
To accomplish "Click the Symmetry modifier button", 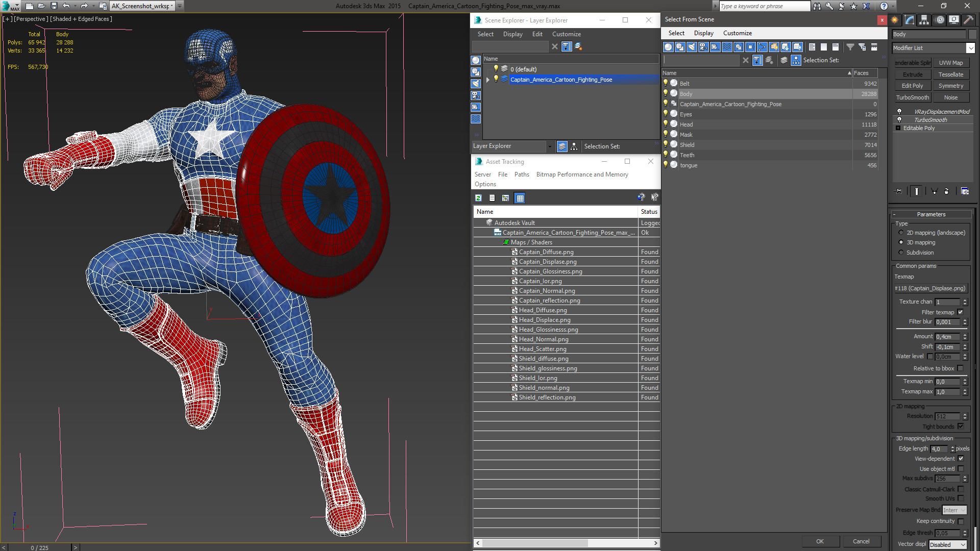I will tap(950, 86).
